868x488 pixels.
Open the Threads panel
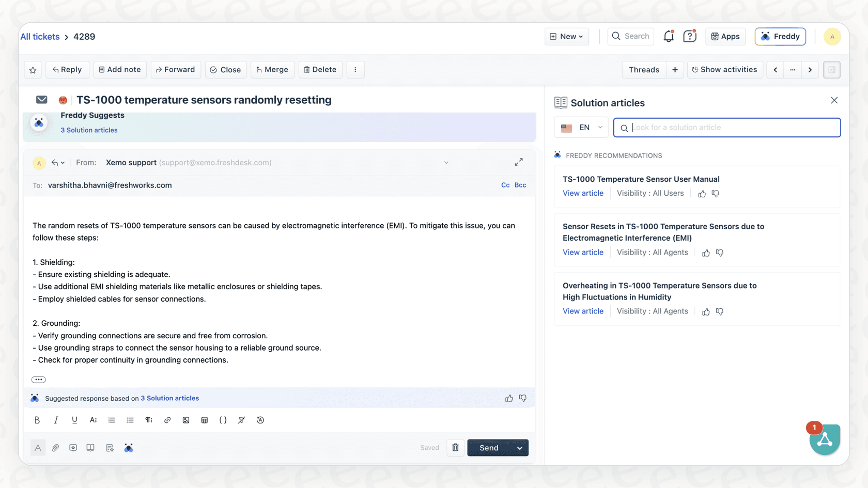pyautogui.click(x=643, y=69)
